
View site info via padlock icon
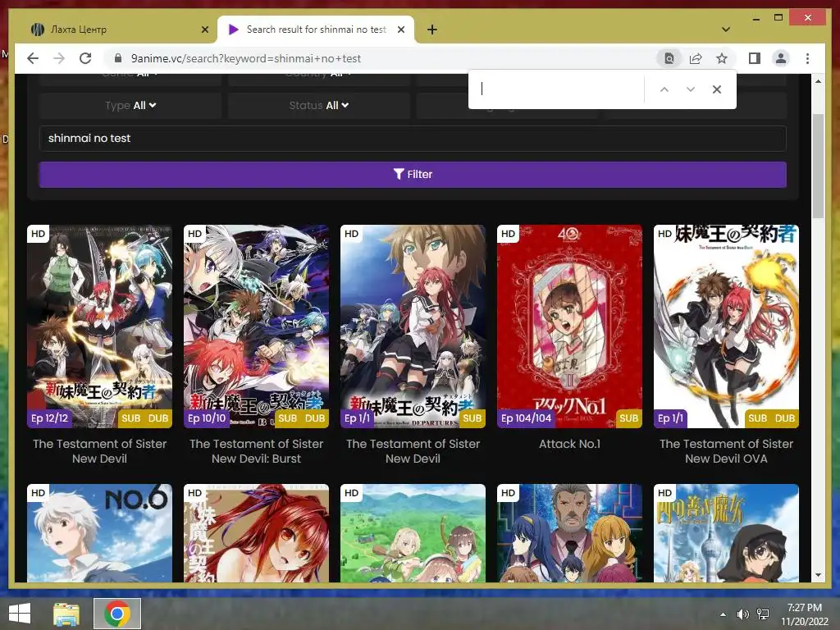point(119,58)
